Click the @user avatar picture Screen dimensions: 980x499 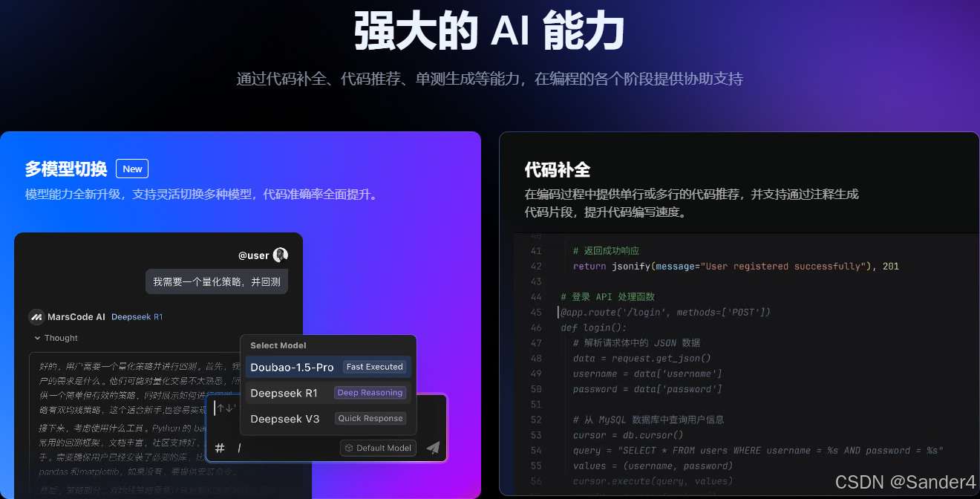(281, 255)
